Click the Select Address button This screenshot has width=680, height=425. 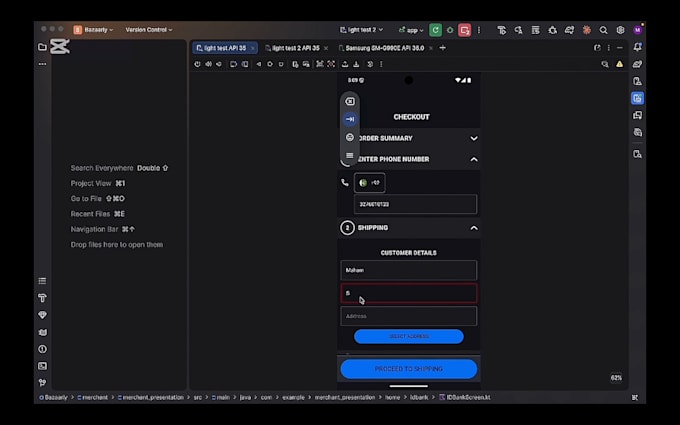pos(409,337)
